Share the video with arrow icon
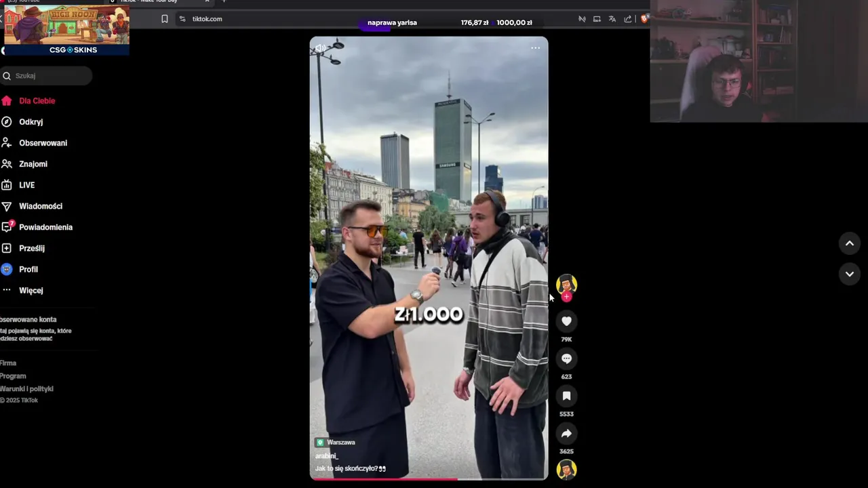 click(566, 433)
